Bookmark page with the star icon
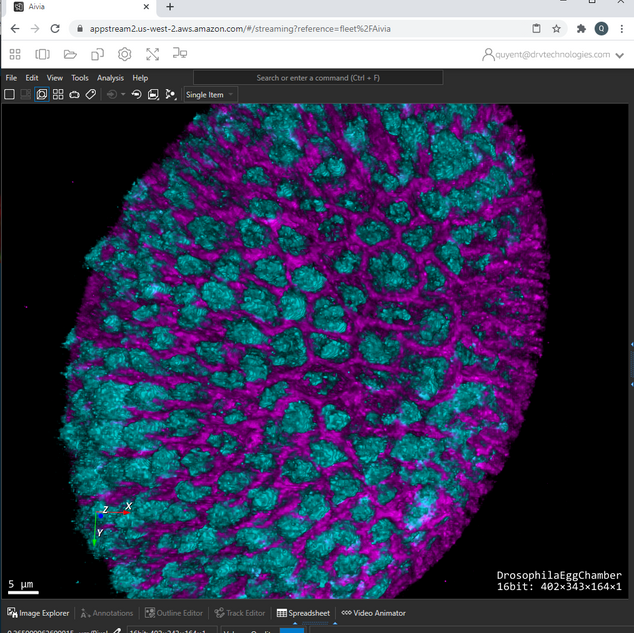 pos(556,29)
